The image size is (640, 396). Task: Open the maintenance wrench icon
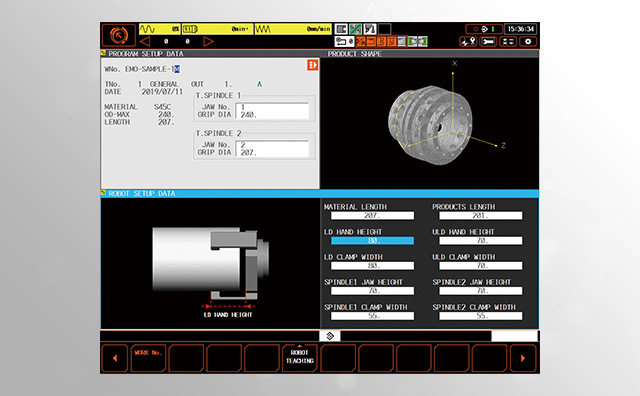[488, 42]
